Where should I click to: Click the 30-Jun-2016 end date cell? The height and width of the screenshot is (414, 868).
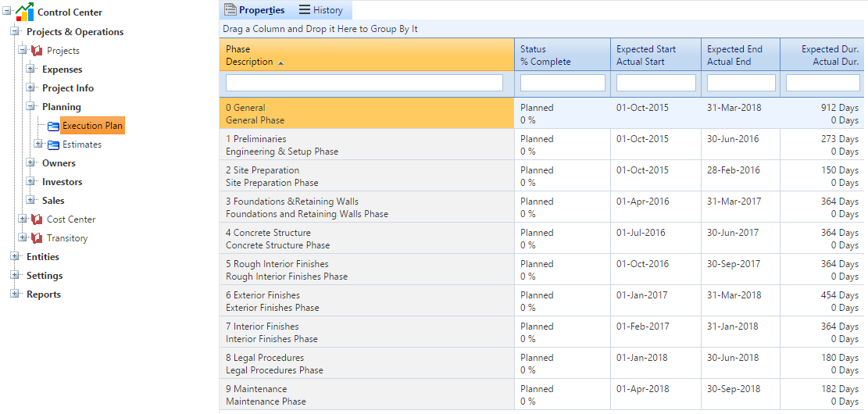tap(741, 145)
